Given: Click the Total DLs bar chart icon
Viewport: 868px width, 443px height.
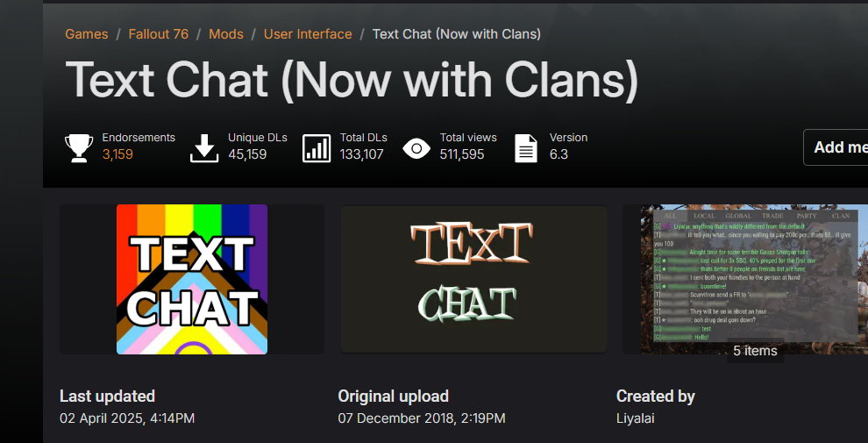Looking at the screenshot, I should (317, 148).
